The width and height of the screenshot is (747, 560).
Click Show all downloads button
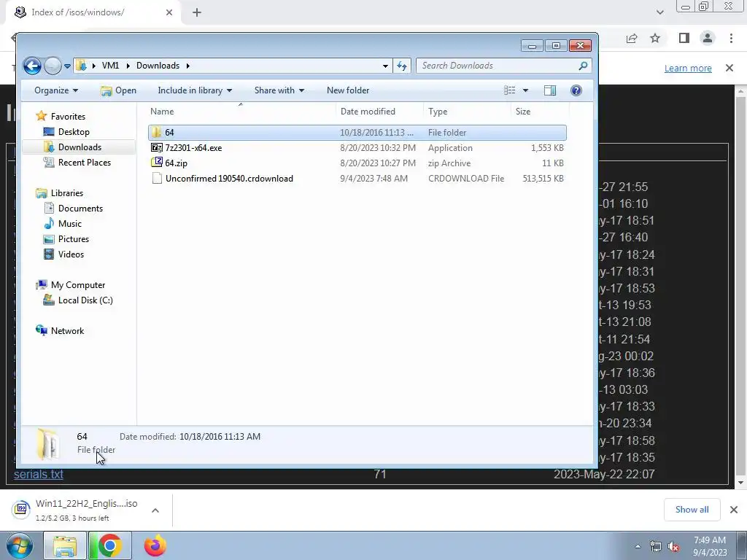[692, 510]
